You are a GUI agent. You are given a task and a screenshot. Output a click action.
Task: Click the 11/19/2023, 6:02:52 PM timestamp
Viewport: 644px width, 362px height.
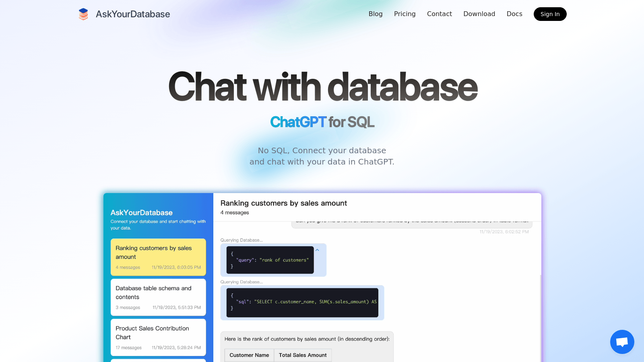tap(504, 232)
